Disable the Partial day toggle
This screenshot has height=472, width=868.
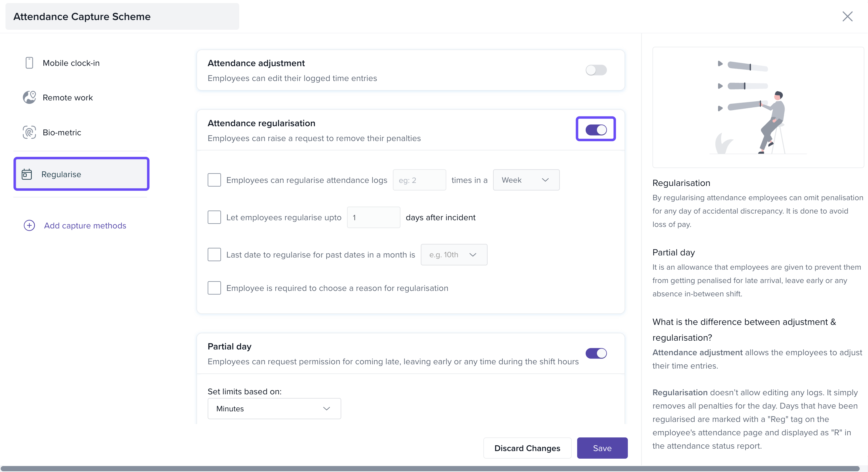[596, 353]
